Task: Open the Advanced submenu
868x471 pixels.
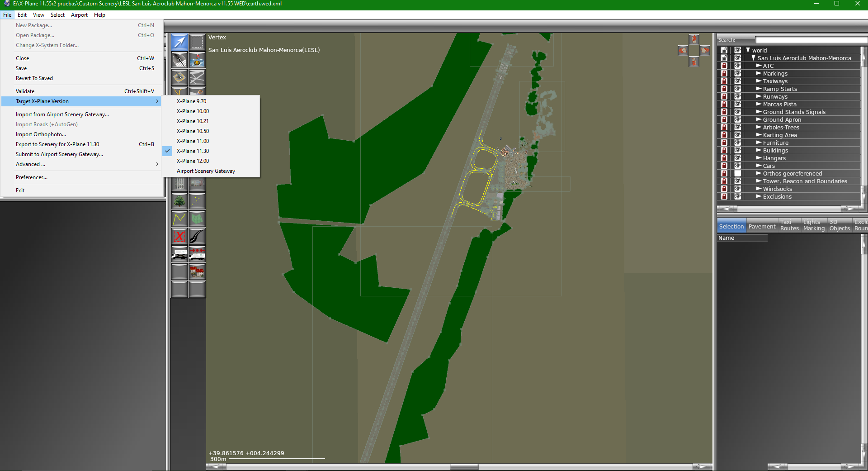Action: pos(81,164)
